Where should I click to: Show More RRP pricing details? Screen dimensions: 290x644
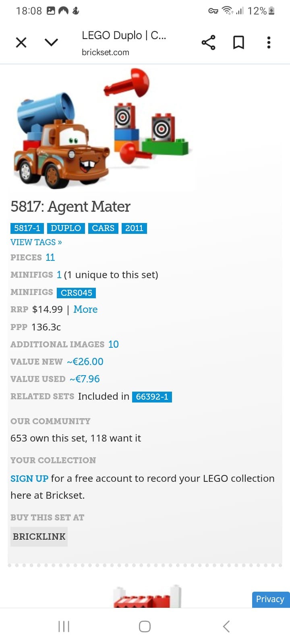[x=85, y=310]
